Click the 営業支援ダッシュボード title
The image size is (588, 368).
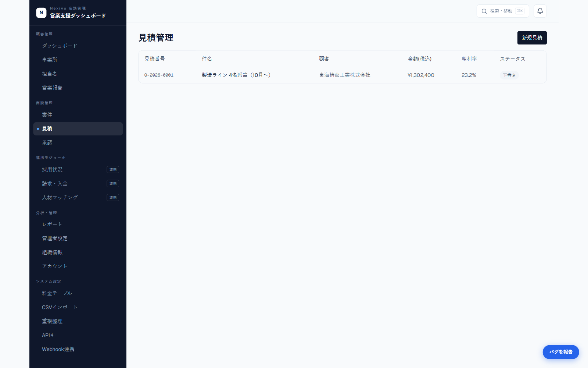click(x=78, y=16)
